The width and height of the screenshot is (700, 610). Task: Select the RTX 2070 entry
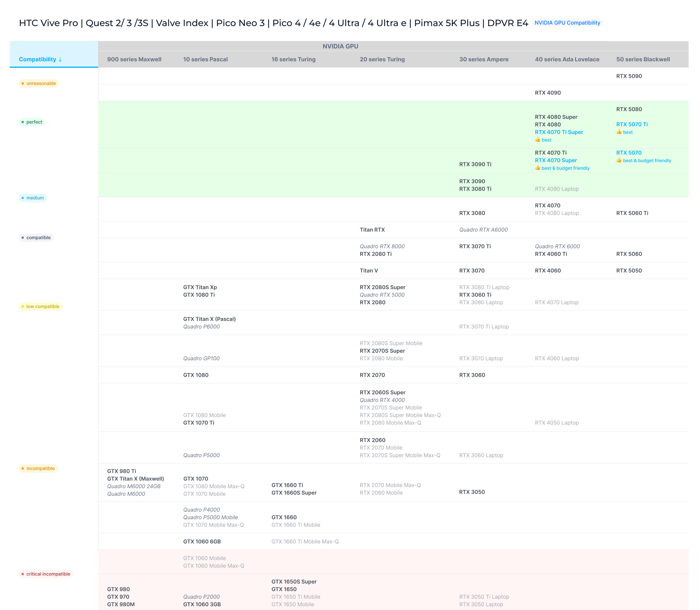coord(372,375)
